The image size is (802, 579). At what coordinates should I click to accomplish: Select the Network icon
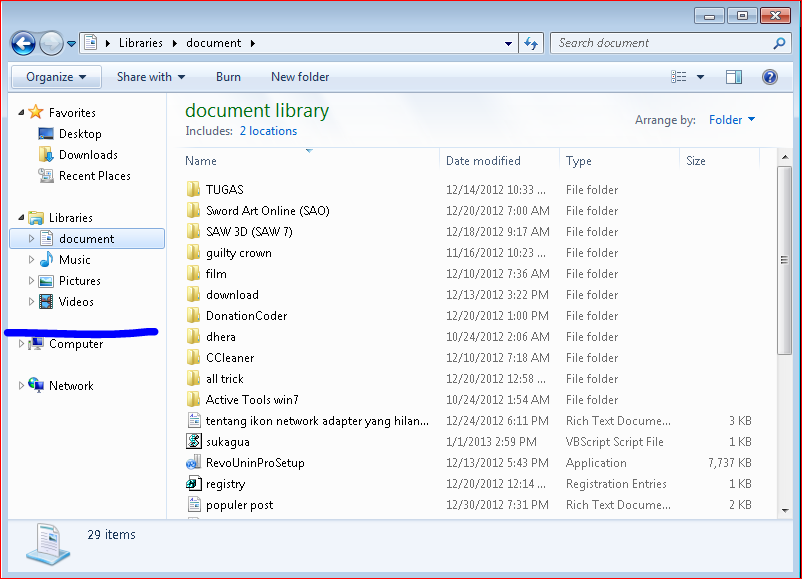coord(36,385)
